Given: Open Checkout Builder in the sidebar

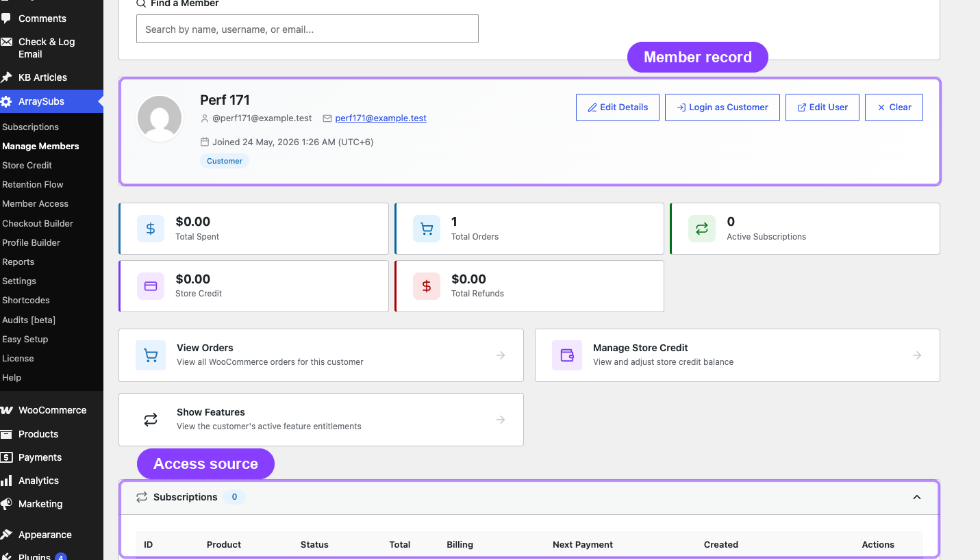Looking at the screenshot, I should coord(38,223).
